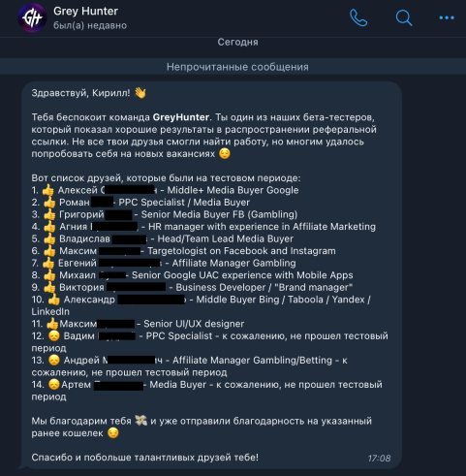This screenshot has width=466, height=476.
Task: Start a voice call with Grey Hunter
Action: pyautogui.click(x=358, y=17)
